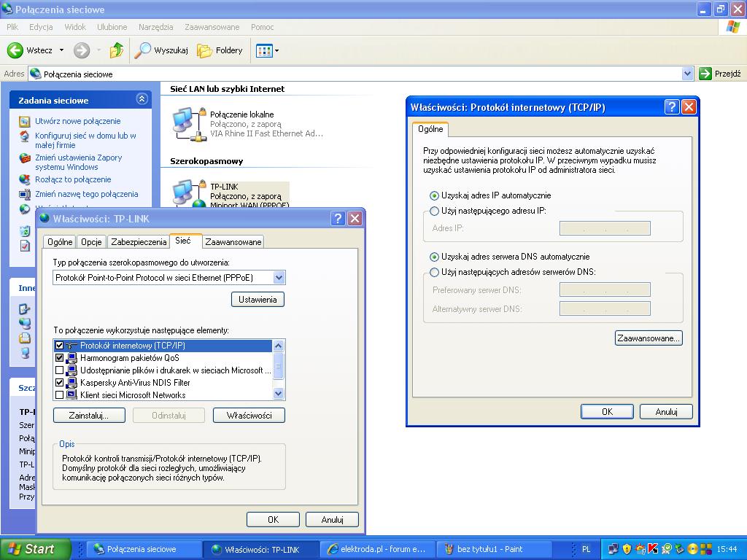
Task: Click Rozłącz to połączenie link
Action: [73, 179]
